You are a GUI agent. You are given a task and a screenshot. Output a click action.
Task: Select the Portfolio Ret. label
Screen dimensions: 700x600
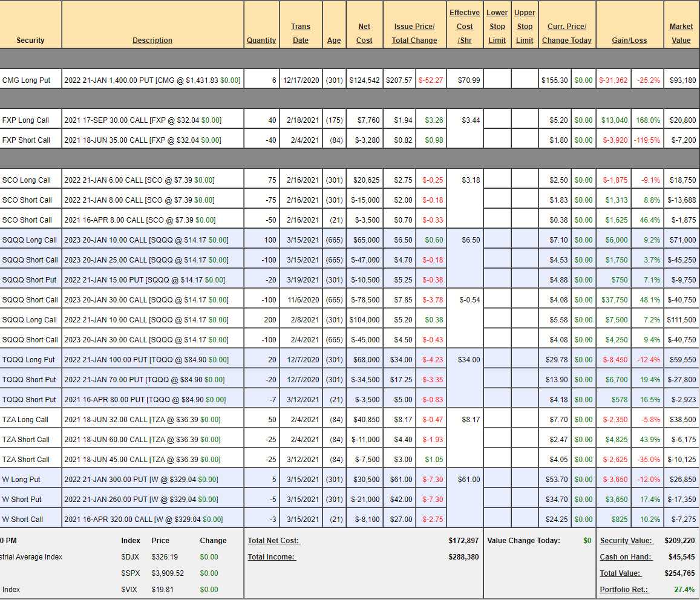[x=624, y=590]
